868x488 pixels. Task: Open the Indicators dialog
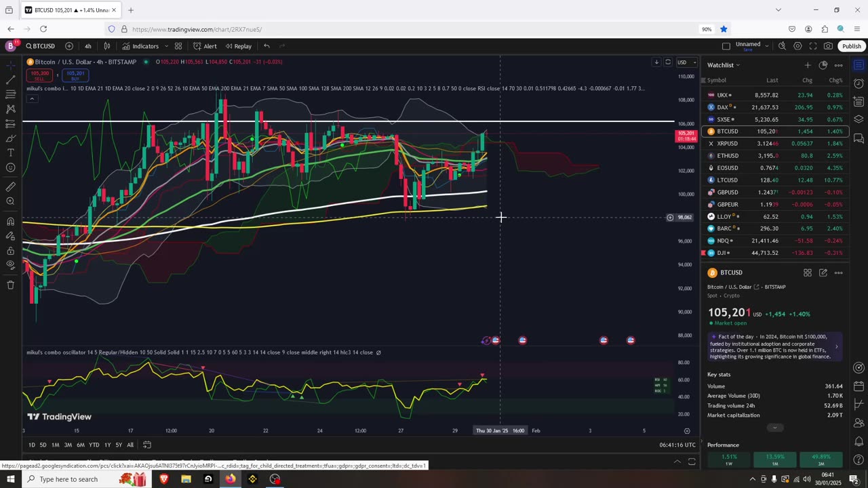[140, 46]
